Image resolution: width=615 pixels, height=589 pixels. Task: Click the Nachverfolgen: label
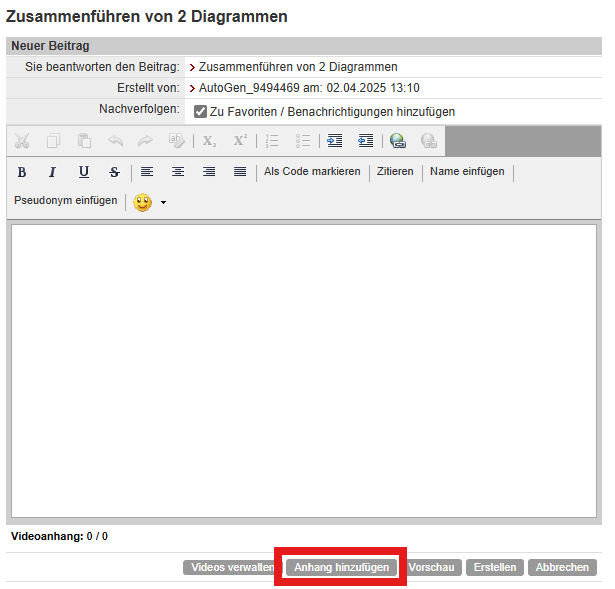click(139, 109)
